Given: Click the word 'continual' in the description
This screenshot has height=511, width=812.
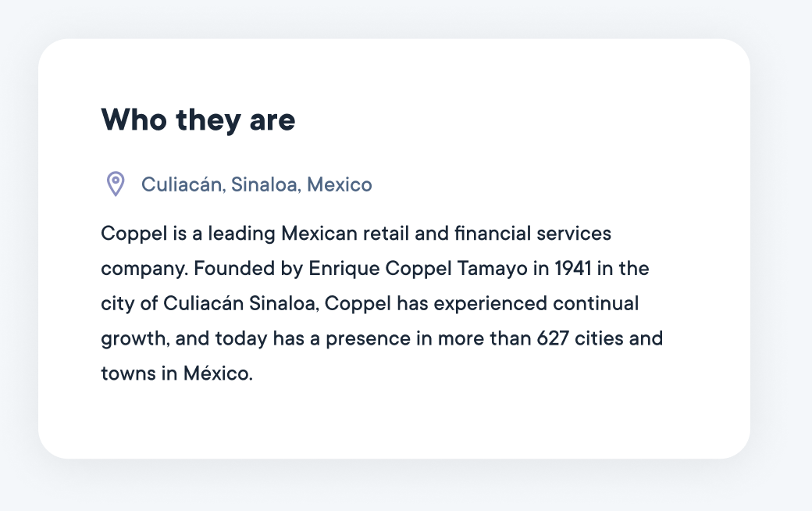Looking at the screenshot, I should tap(596, 303).
